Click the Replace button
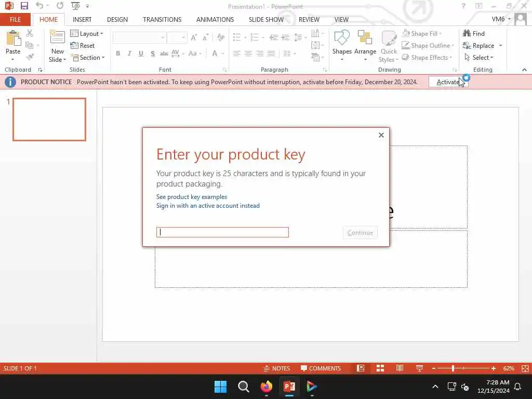 click(x=479, y=46)
